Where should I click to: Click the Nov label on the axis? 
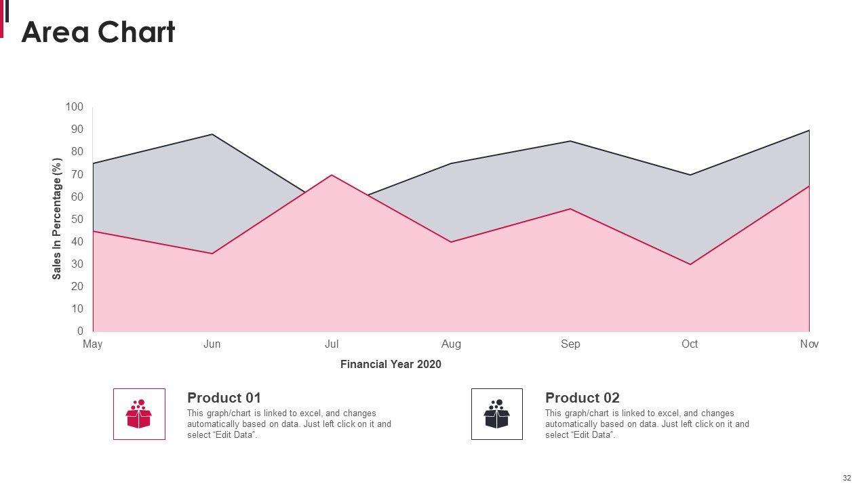(809, 344)
